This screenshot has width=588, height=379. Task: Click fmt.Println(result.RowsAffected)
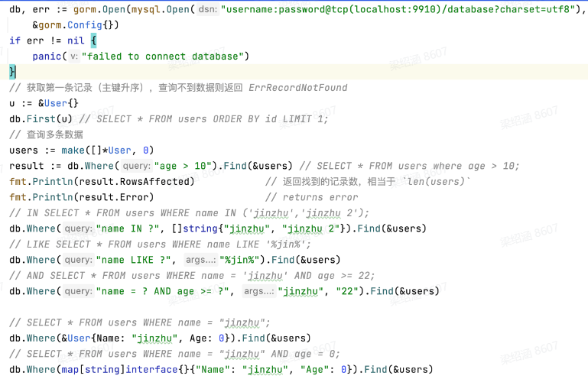click(x=102, y=181)
